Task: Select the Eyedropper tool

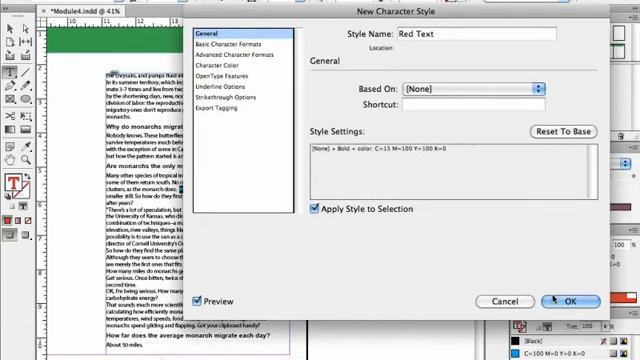Action: (x=26, y=147)
